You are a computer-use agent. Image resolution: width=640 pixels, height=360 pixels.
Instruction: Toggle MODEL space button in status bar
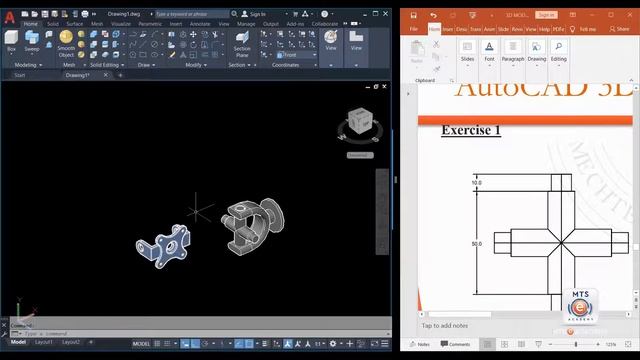coord(141,344)
